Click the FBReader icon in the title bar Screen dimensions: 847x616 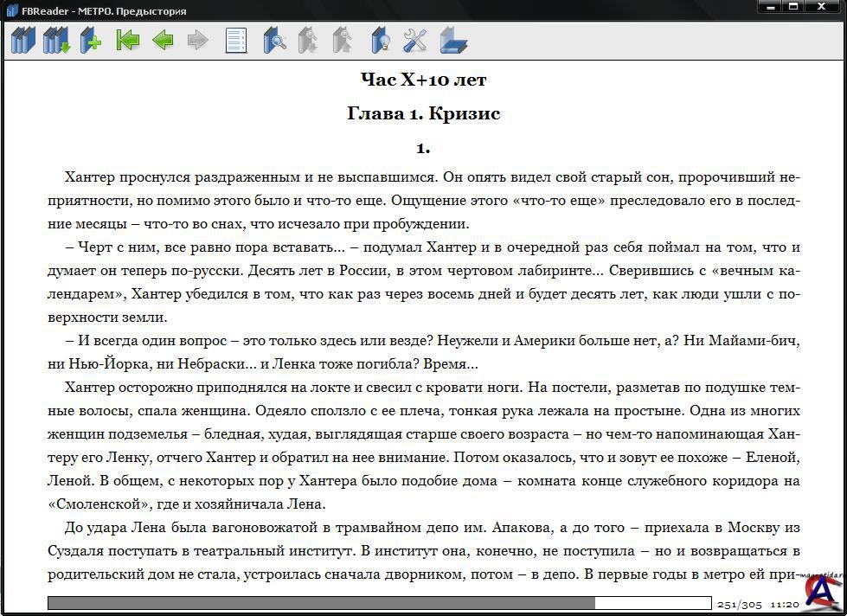(x=11, y=11)
